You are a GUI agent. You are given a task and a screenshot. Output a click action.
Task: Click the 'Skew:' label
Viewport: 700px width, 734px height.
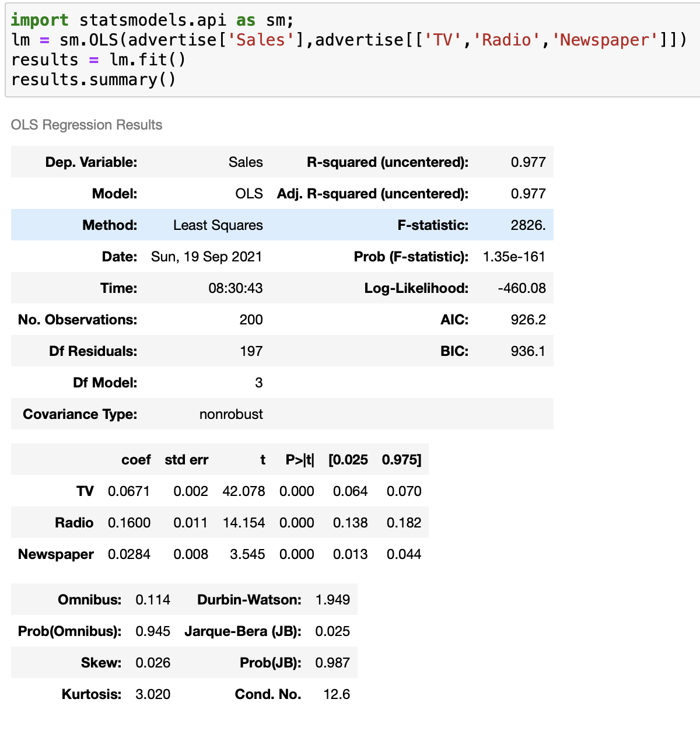click(x=101, y=663)
